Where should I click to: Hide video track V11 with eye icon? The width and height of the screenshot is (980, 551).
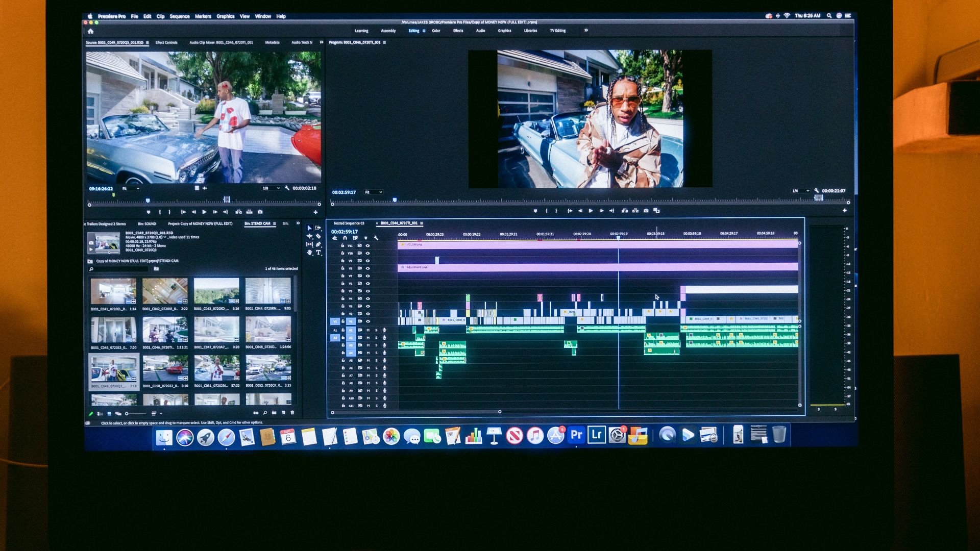367,245
